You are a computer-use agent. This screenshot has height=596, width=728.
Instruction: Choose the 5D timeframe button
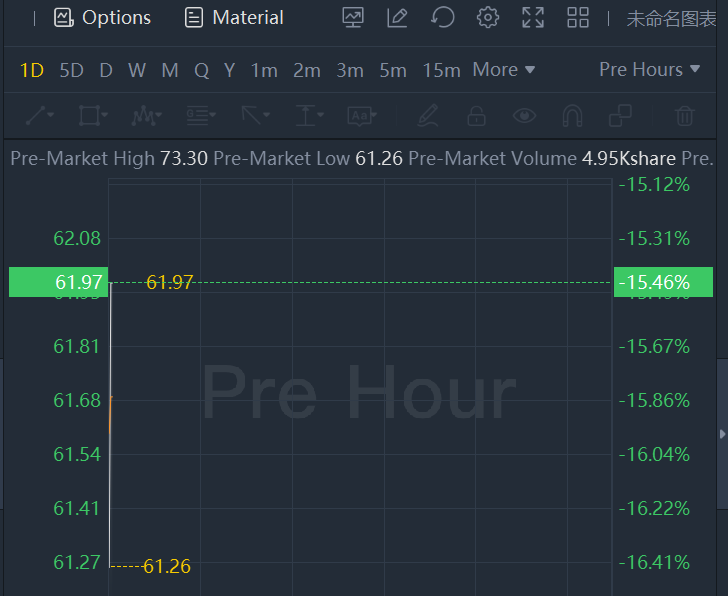71,70
